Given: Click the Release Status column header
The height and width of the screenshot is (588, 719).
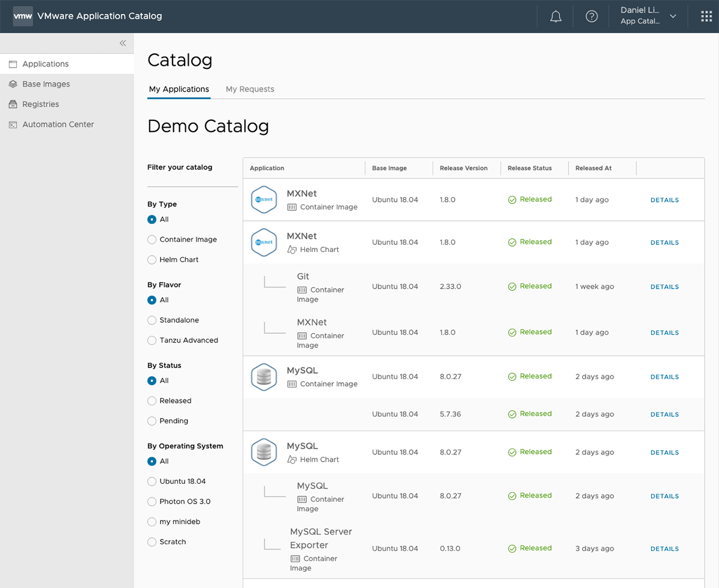Looking at the screenshot, I should click(x=530, y=168).
